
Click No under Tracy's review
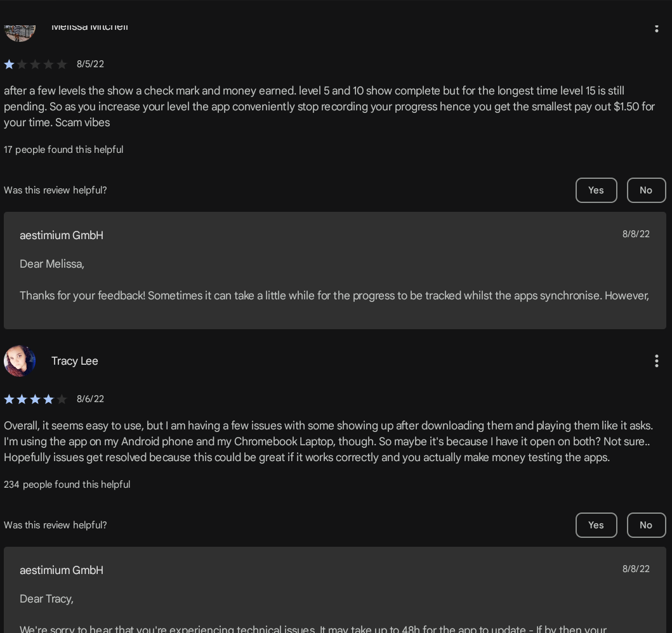[x=646, y=525]
